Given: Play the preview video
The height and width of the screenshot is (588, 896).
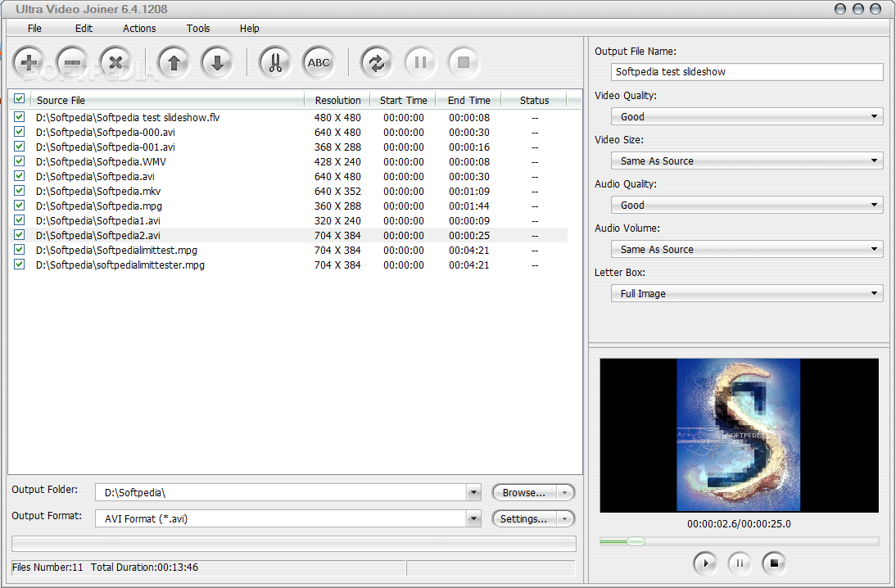Looking at the screenshot, I should tap(705, 563).
